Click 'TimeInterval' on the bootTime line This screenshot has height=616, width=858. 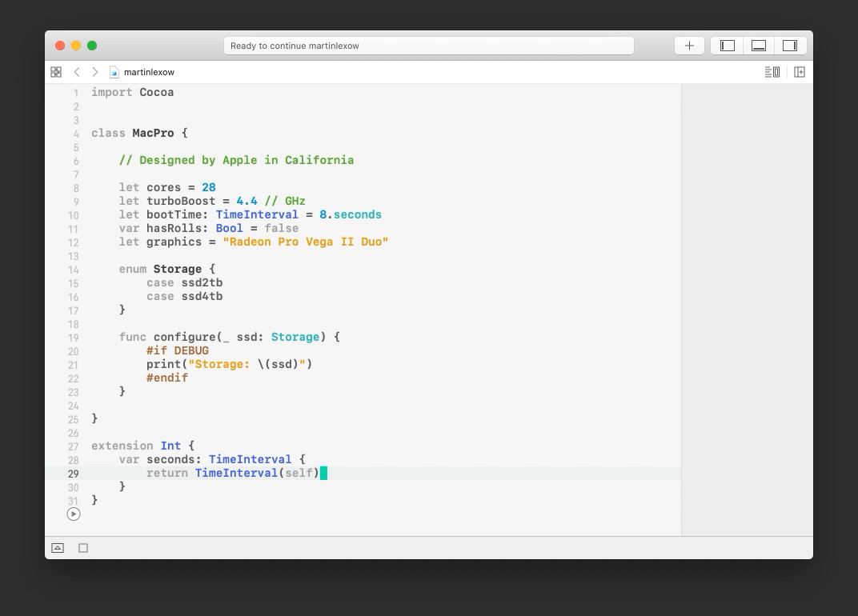(257, 215)
